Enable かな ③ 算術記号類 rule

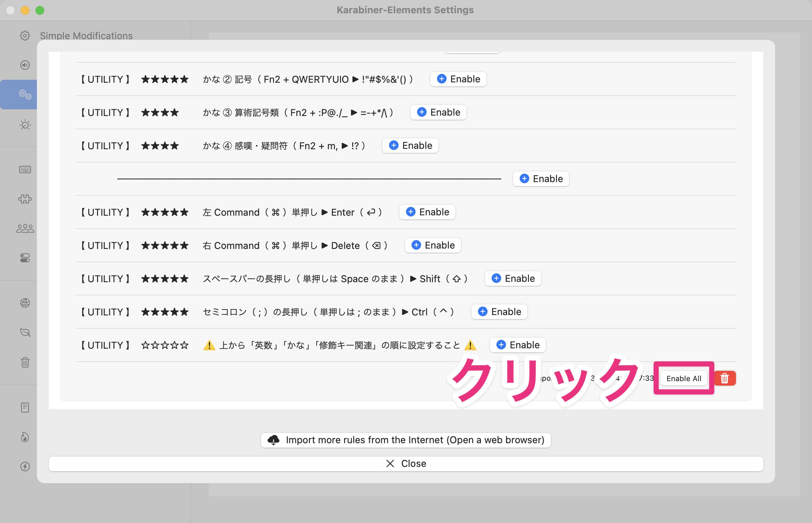pyautogui.click(x=438, y=112)
